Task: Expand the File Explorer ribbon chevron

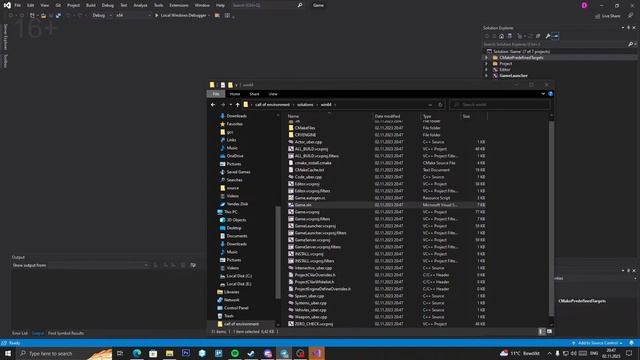Action: pos(543,94)
